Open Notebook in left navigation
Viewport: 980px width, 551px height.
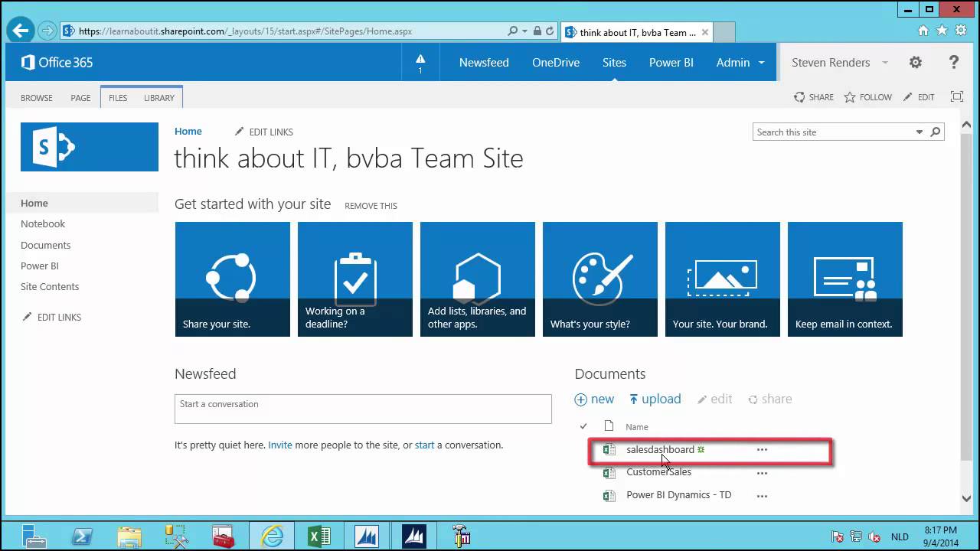(x=43, y=224)
